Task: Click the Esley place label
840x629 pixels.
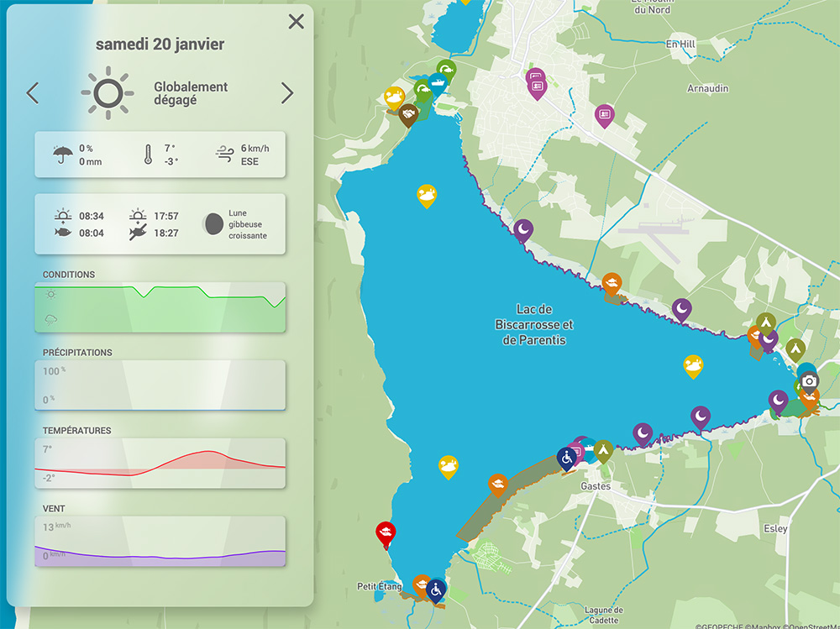Action: coord(775,529)
